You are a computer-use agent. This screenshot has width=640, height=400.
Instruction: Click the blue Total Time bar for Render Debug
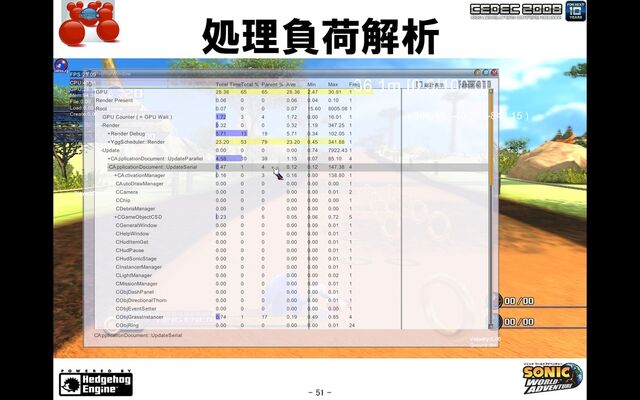click(x=231, y=134)
